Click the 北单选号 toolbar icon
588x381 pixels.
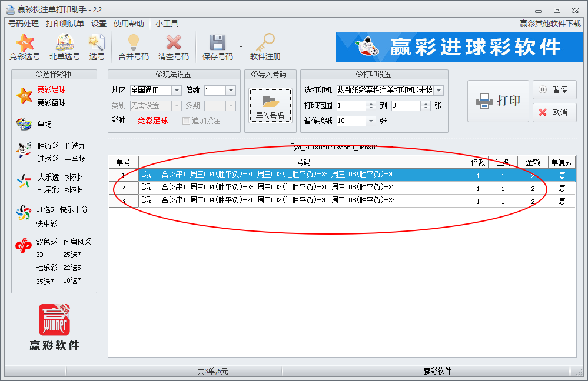point(65,47)
